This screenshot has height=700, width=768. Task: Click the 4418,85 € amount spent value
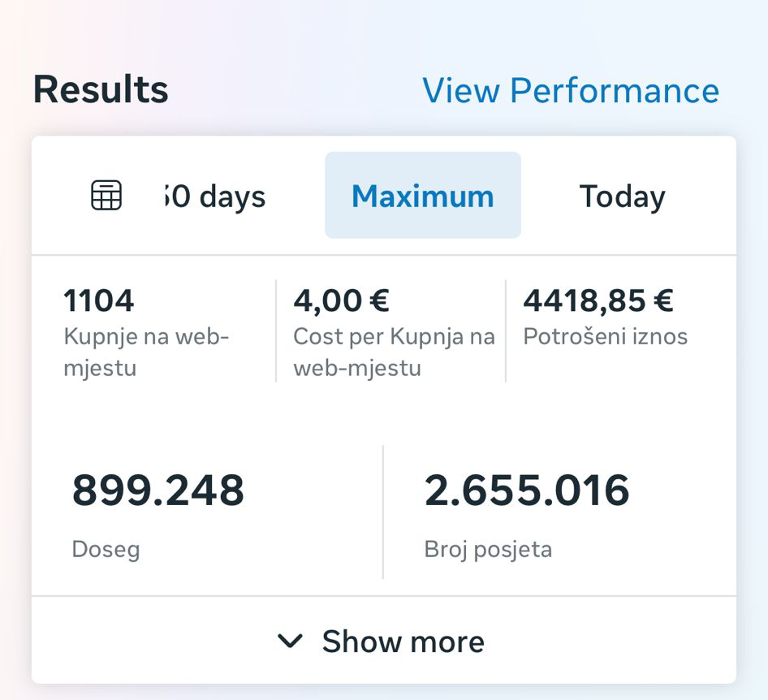(598, 301)
